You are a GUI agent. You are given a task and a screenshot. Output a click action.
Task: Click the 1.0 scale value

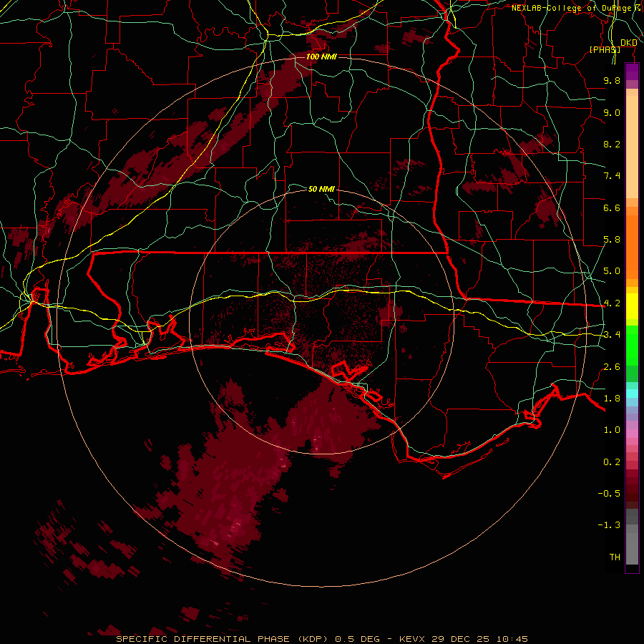click(612, 430)
